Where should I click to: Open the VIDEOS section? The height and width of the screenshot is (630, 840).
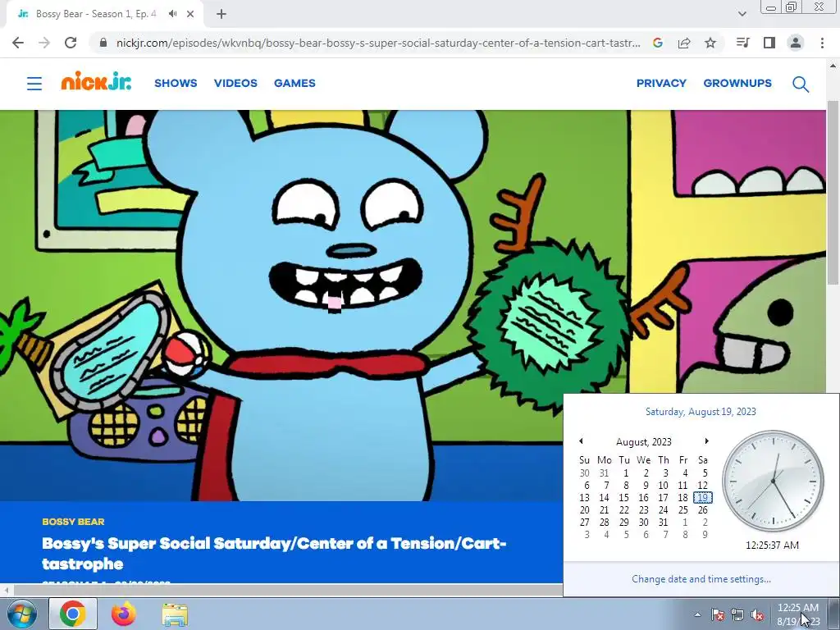click(x=235, y=83)
